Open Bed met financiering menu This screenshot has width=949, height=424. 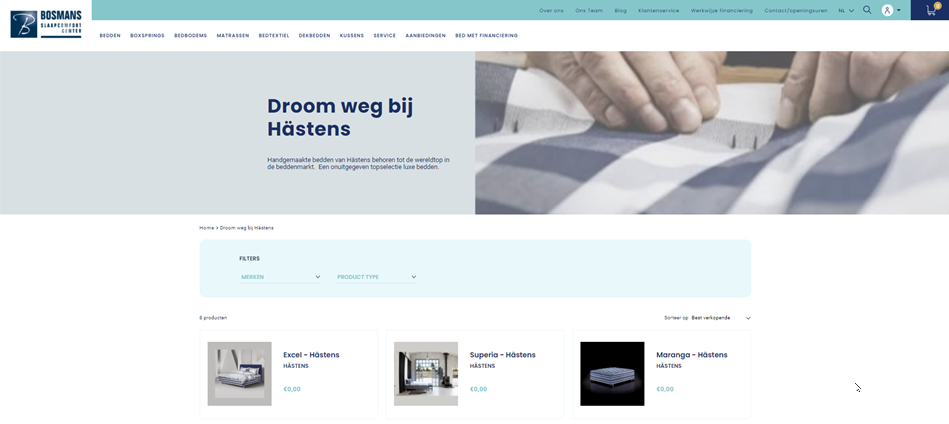click(486, 36)
